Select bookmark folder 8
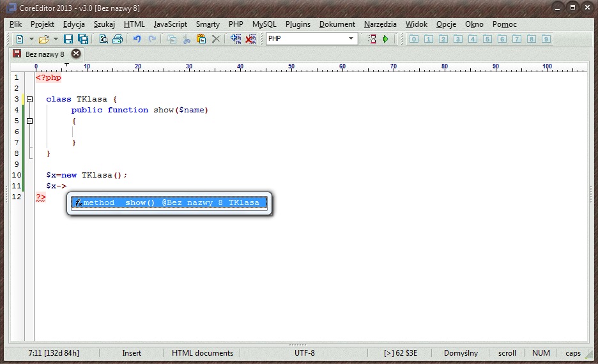The height and width of the screenshot is (364, 598). tap(532, 39)
